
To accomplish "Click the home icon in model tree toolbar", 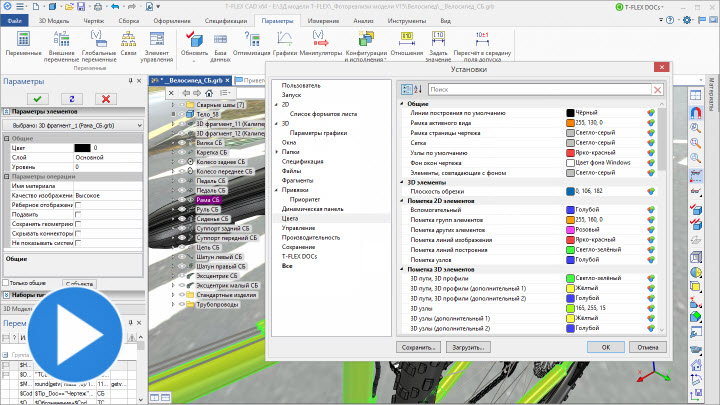I will click(x=209, y=93).
